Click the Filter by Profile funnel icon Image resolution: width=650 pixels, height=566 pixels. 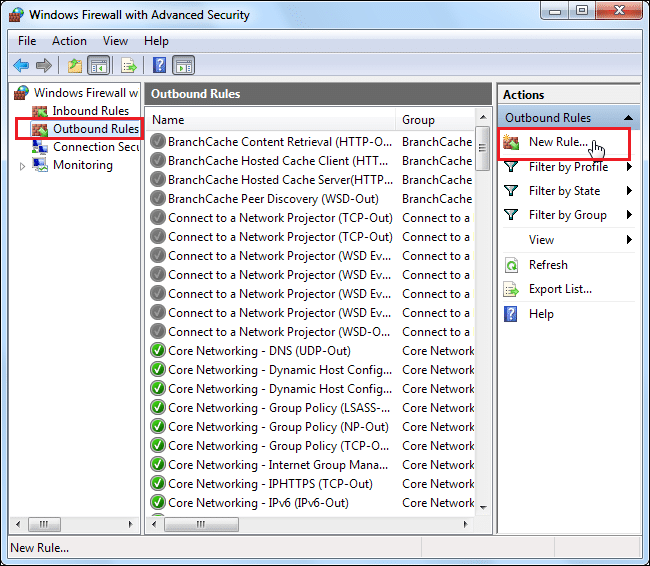(x=511, y=167)
